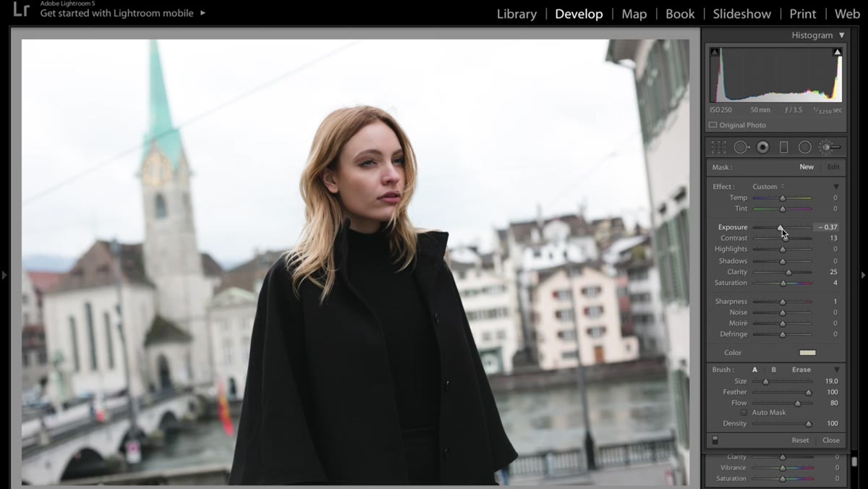This screenshot has height=489, width=868.
Task: Open the Book module
Action: click(680, 14)
